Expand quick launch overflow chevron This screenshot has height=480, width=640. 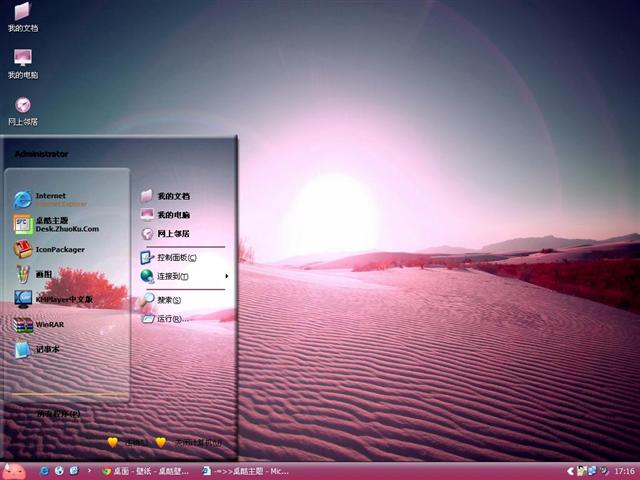[x=89, y=471]
